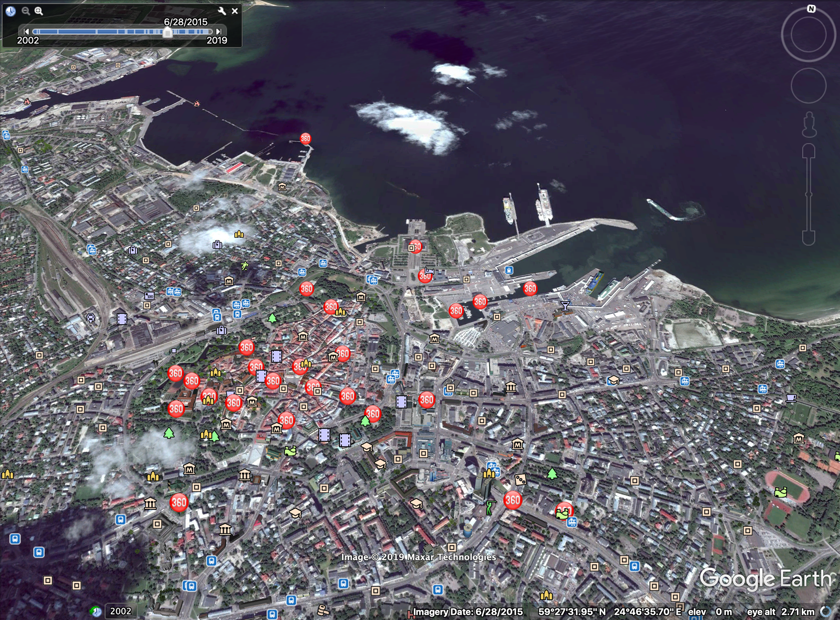Click the top of the zoom slider
840x620 pixels.
tap(808, 151)
